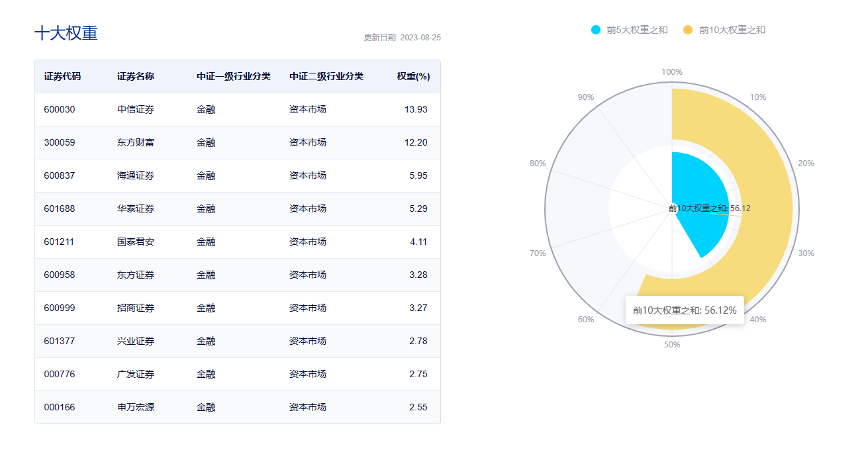The height and width of the screenshot is (454, 868).
Task: Click the 中证一级行业分类 column header
Action: (234, 76)
